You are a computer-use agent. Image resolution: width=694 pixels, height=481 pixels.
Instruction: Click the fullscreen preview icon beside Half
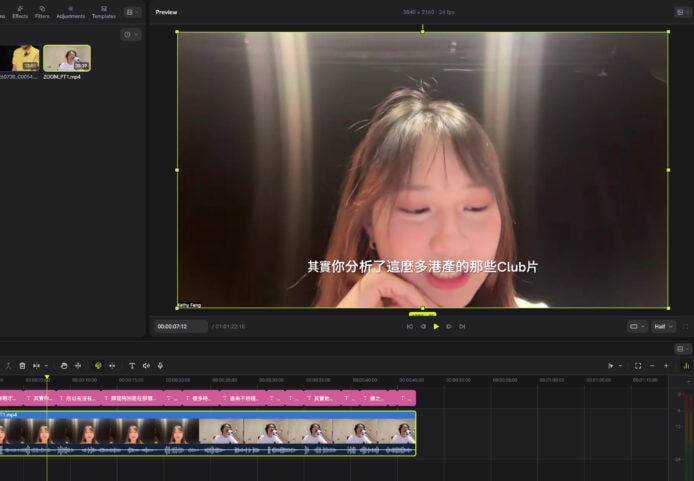(x=686, y=327)
